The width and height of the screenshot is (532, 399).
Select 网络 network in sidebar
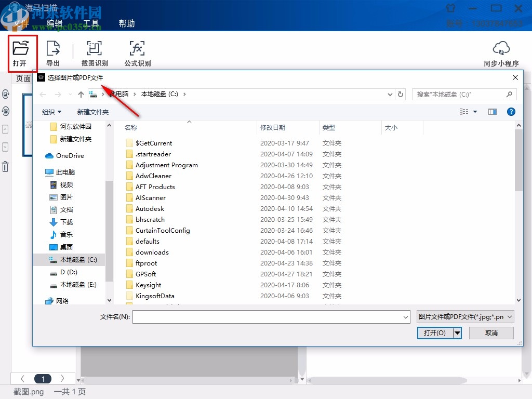pos(57,301)
